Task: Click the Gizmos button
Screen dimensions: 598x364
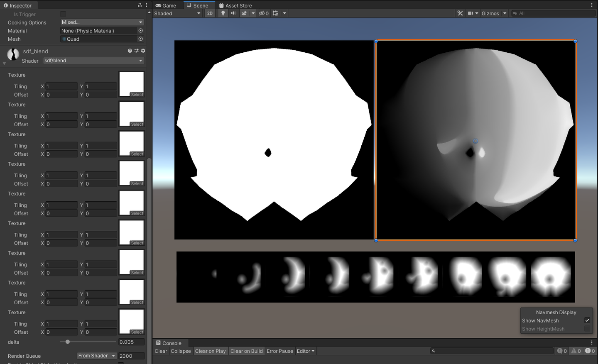Action: [x=490, y=13]
